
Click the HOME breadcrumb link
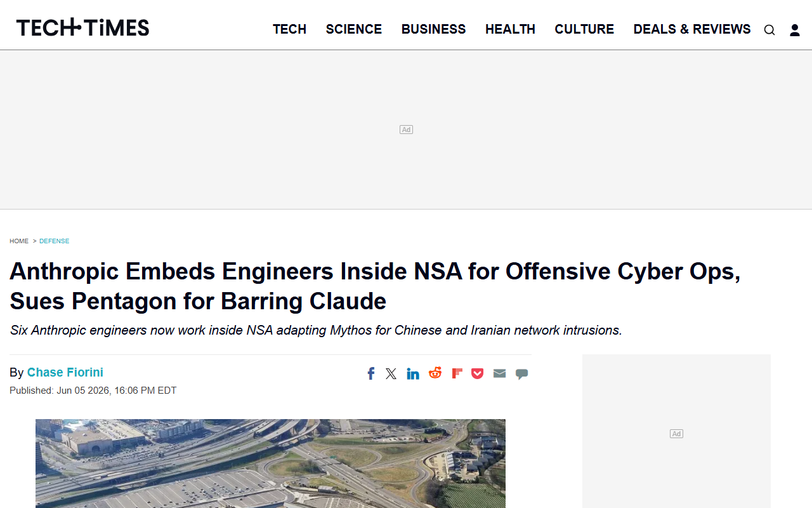[x=19, y=241]
